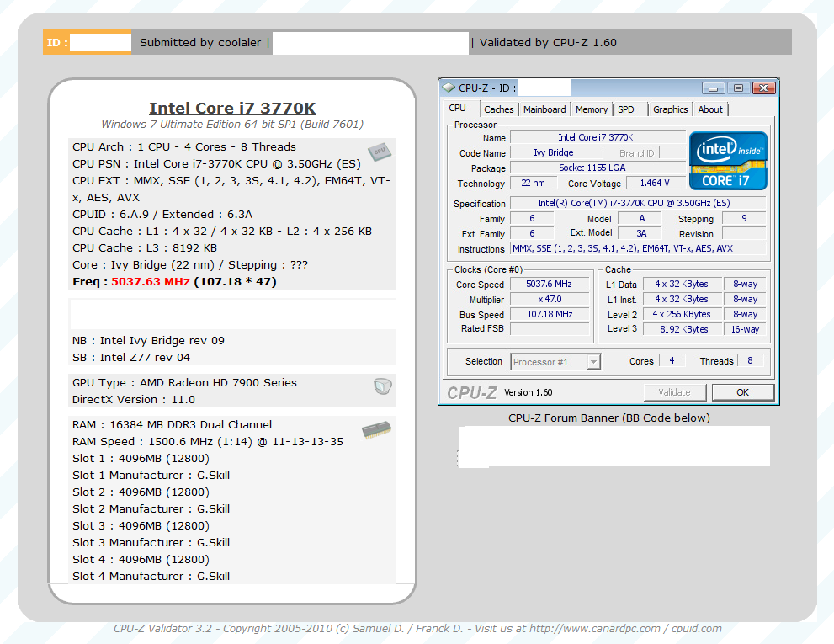Click the SB : Intel Z77 rev 04 line
The image size is (834, 644).
tap(130, 358)
